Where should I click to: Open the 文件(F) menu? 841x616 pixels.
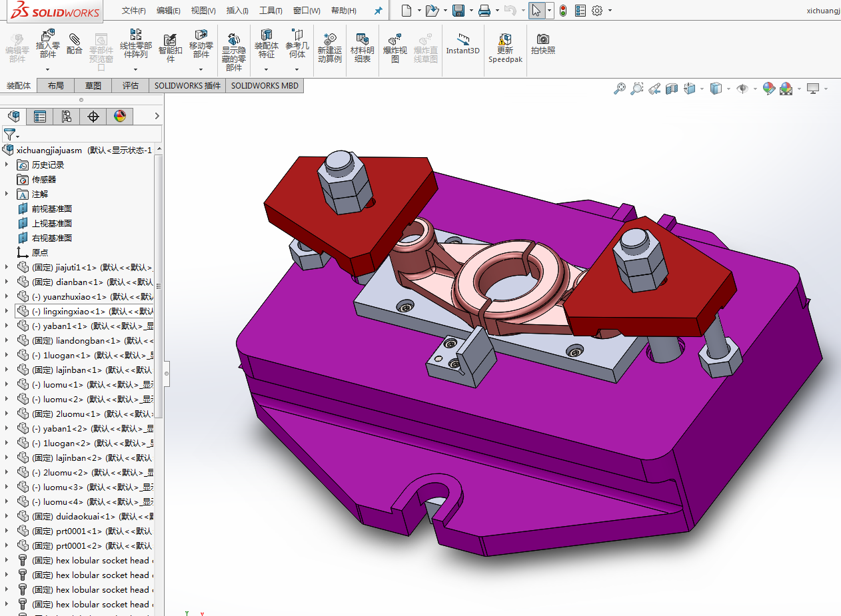[x=134, y=11]
